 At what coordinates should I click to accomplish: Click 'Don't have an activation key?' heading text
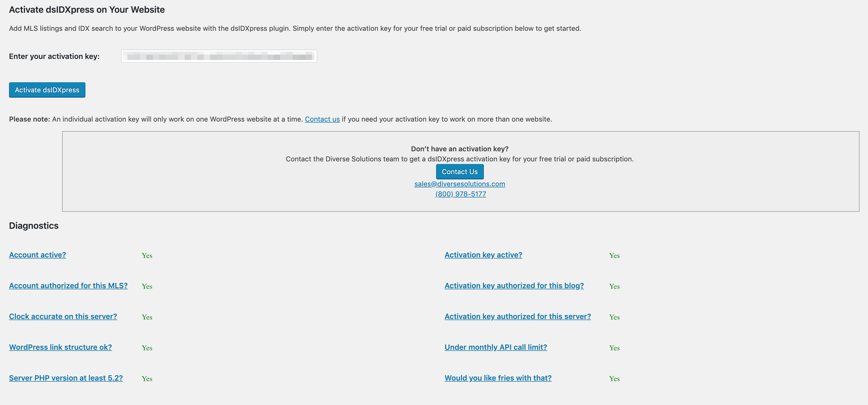pyautogui.click(x=459, y=149)
